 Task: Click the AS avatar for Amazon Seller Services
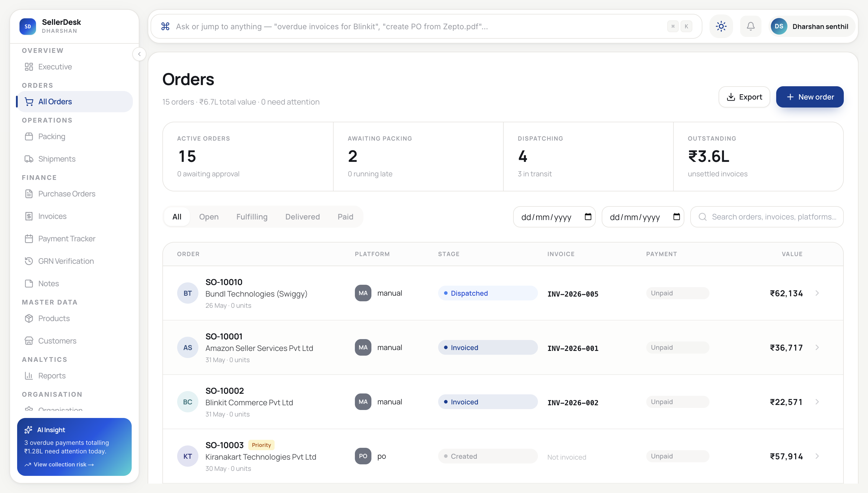187,347
